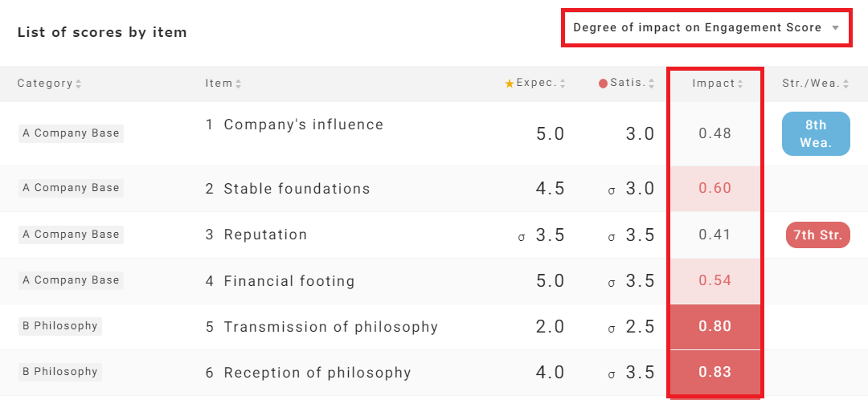868x400 pixels.
Task: Sort by Satis. column arrows
Action: coord(652,84)
